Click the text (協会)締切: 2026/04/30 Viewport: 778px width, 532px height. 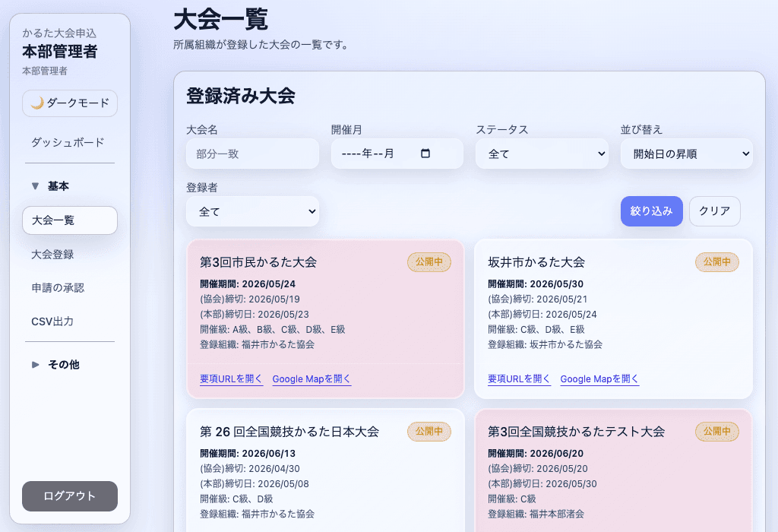click(249, 468)
